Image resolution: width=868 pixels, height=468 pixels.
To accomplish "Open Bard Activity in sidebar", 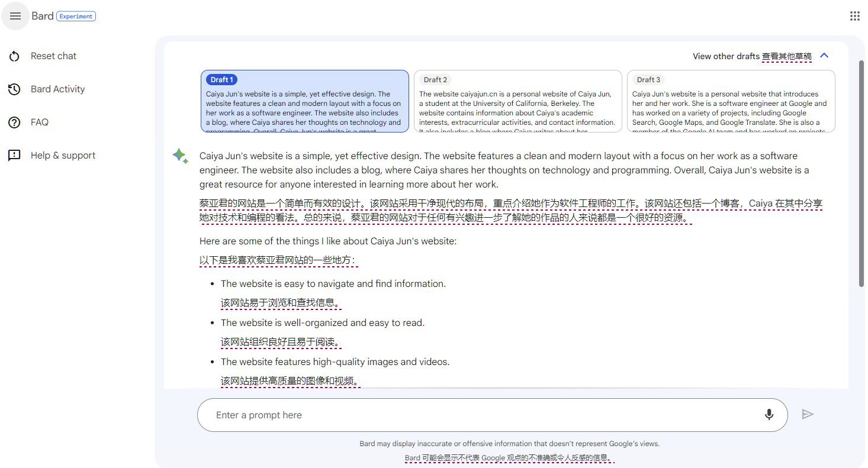I will pyautogui.click(x=57, y=89).
